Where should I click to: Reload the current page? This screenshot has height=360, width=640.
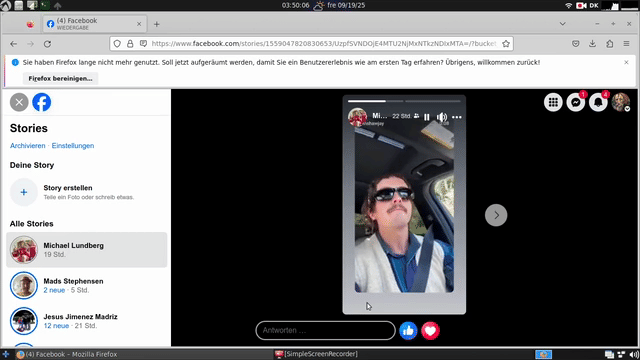pos(47,44)
